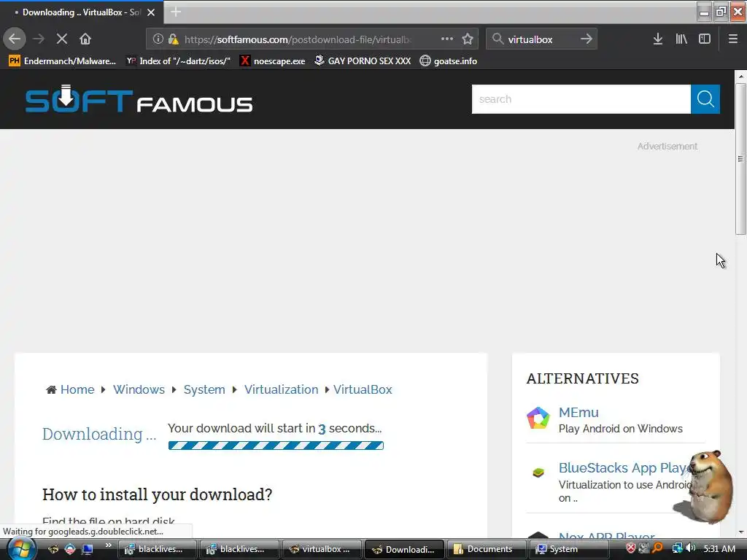Go to Virtualization breadcrumb link
This screenshot has width=747, height=560.
tap(281, 389)
